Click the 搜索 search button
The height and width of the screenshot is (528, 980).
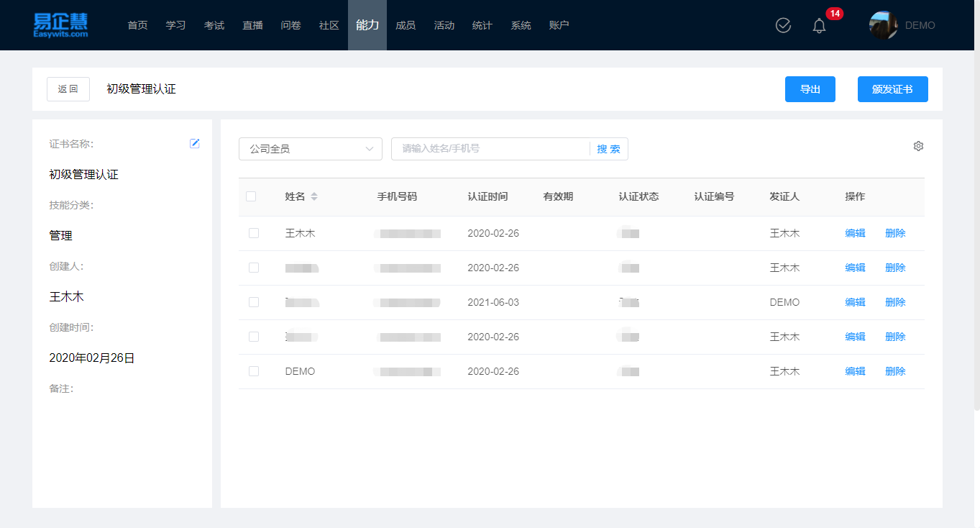(608, 149)
